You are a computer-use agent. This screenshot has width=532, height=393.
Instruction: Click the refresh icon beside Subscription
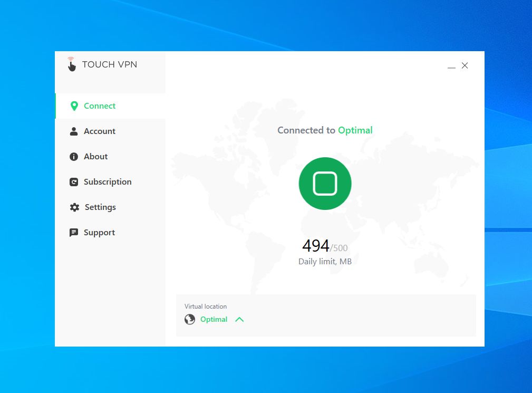74,182
